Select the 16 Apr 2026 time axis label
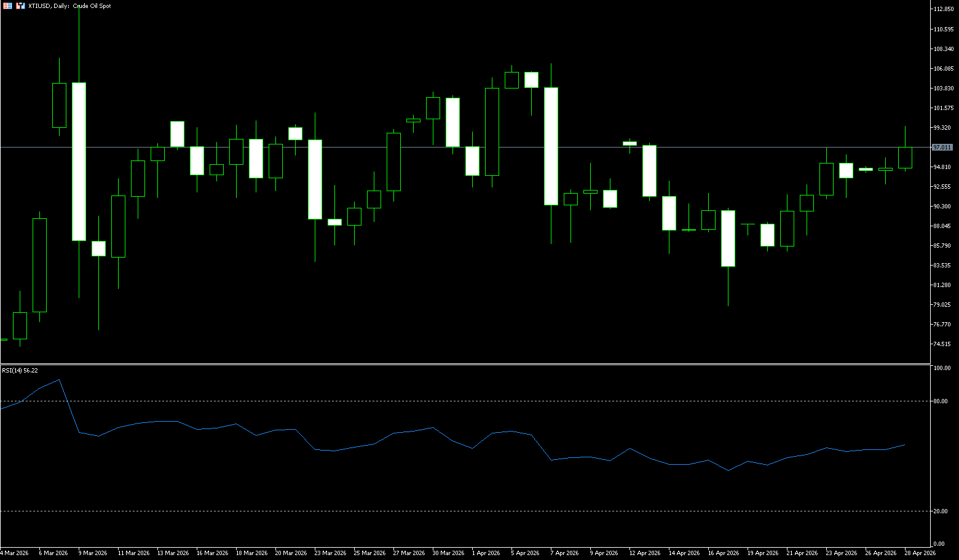The width and height of the screenshot is (959, 560). point(723,553)
